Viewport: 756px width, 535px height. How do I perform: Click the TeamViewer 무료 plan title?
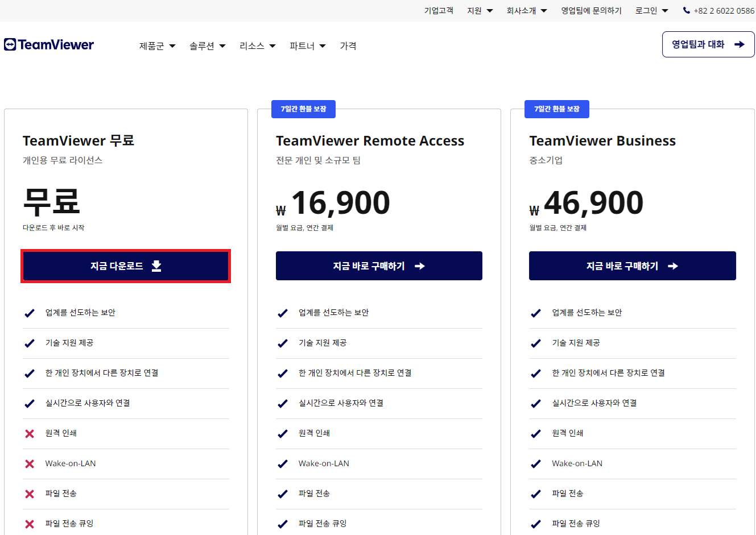[x=79, y=141]
